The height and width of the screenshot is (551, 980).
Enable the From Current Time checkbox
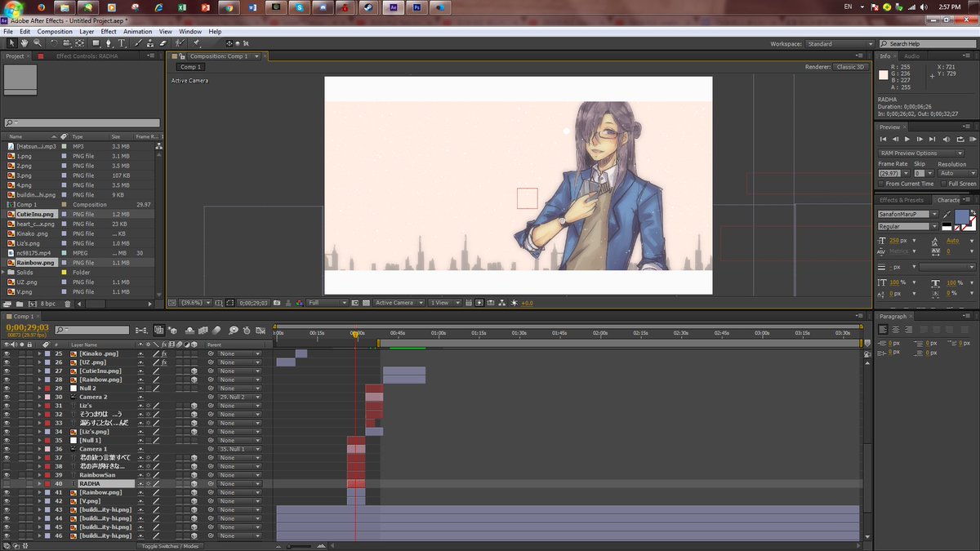pyautogui.click(x=883, y=184)
